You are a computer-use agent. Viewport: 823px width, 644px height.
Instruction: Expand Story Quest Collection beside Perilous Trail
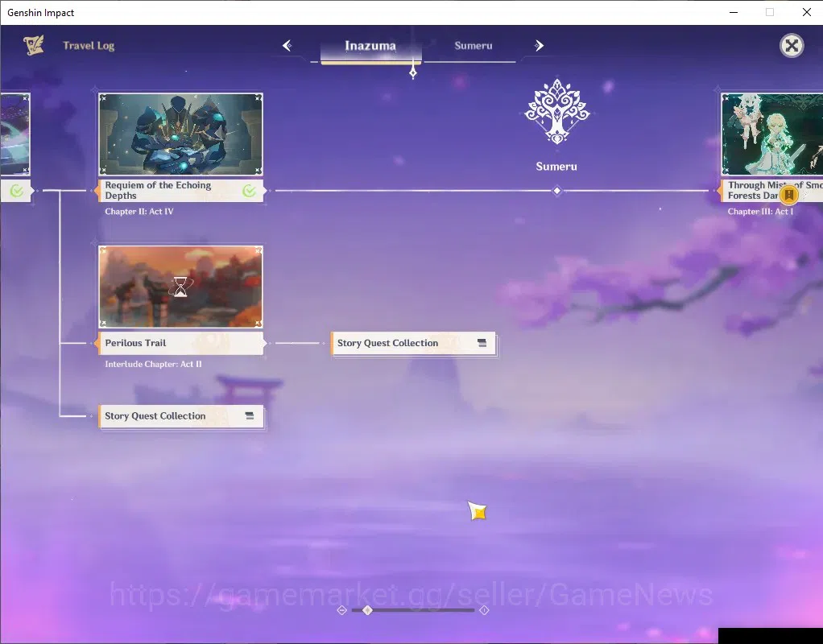(x=414, y=343)
